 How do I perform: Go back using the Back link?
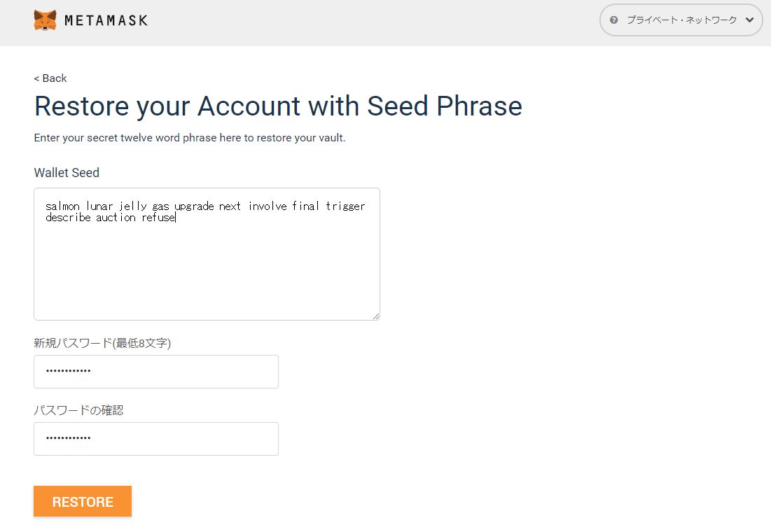50,78
